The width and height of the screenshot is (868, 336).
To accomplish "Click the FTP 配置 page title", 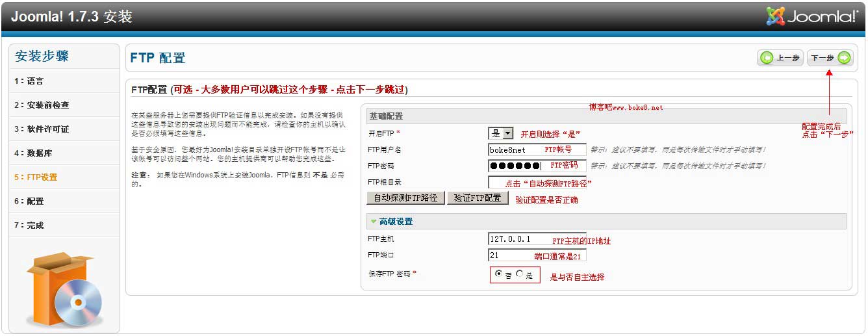I will click(158, 58).
